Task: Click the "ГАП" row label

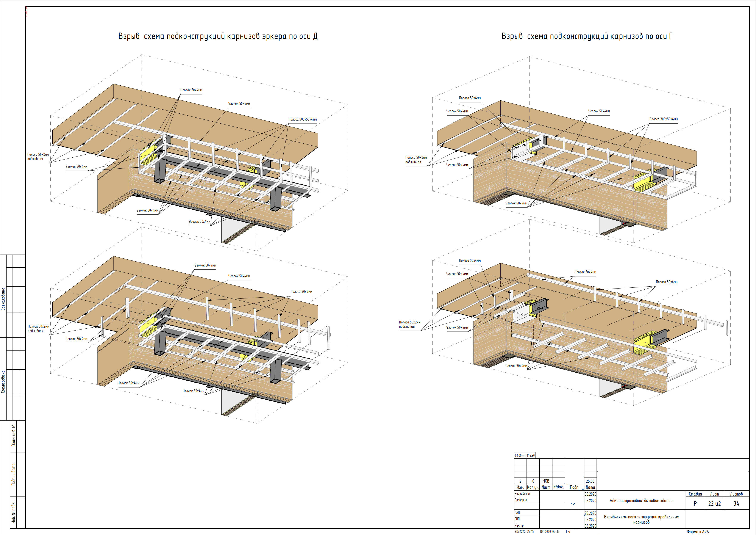Action: pos(517,513)
